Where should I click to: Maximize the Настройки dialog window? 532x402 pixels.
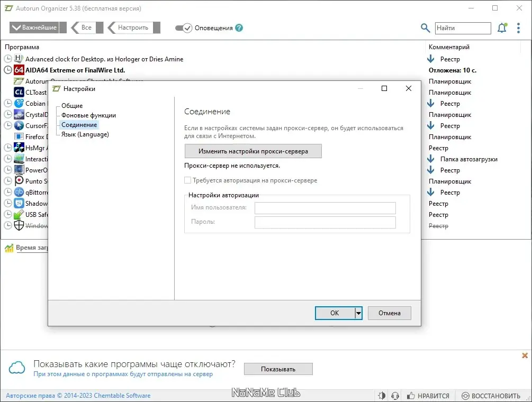point(384,88)
